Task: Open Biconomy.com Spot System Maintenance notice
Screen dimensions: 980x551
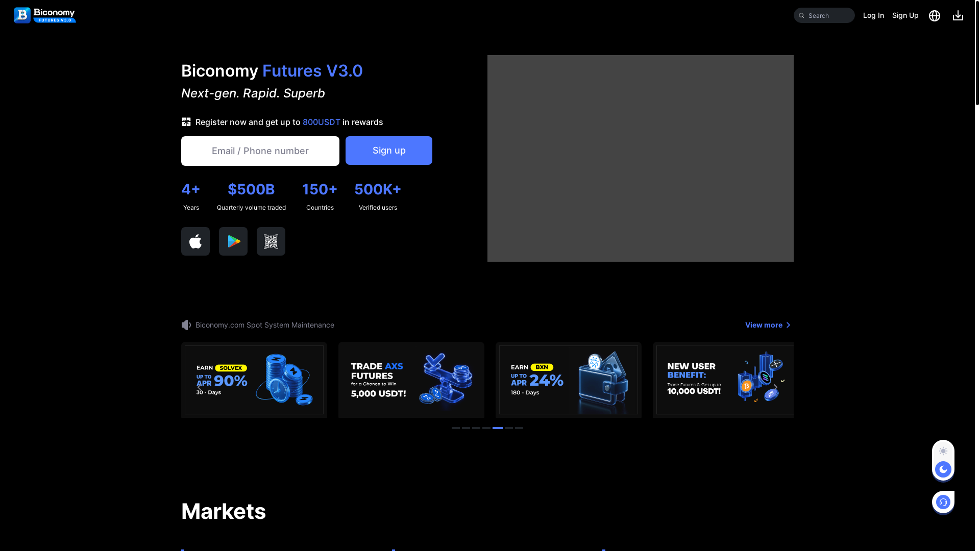Action: (x=265, y=325)
